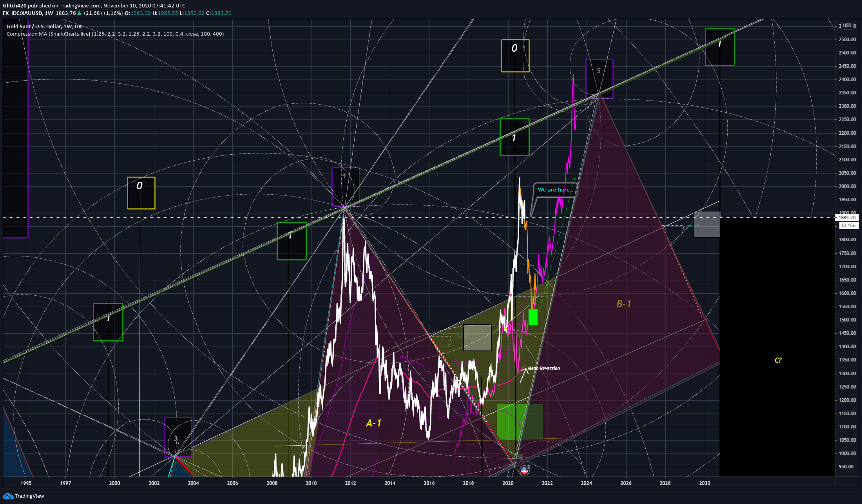Click the yellow "A-1" wave label
The image size is (862, 504).
(x=373, y=423)
